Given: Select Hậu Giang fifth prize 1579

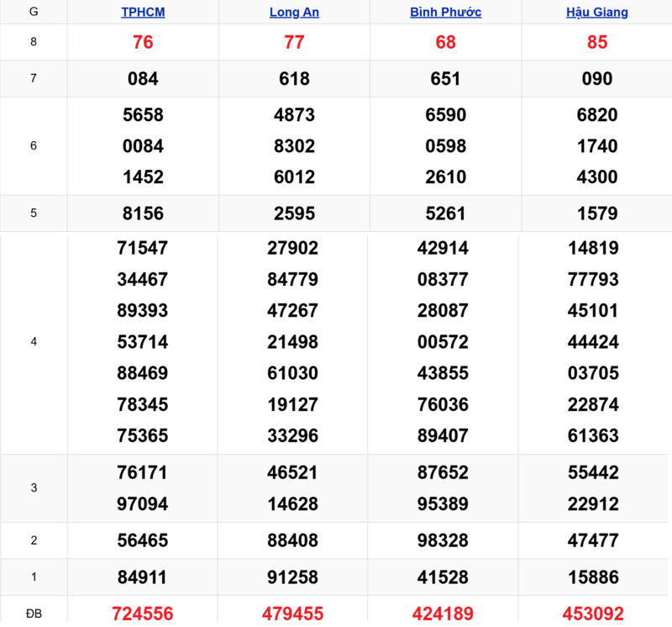Looking at the screenshot, I should [597, 213].
